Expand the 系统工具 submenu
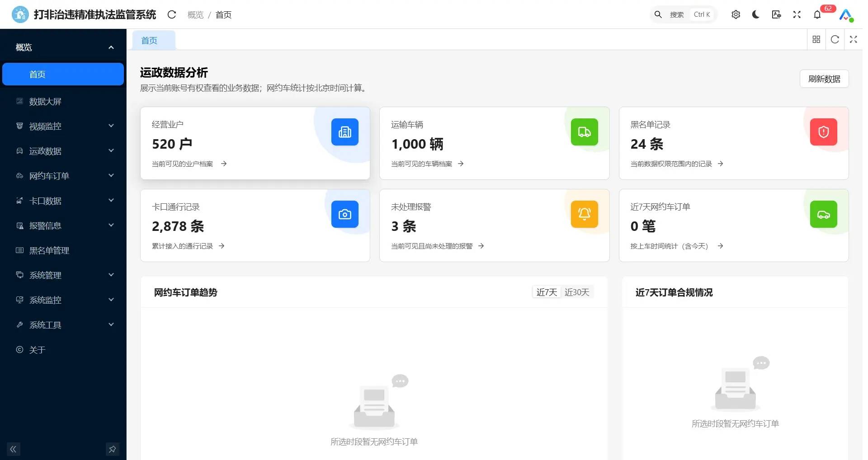 [x=63, y=325]
